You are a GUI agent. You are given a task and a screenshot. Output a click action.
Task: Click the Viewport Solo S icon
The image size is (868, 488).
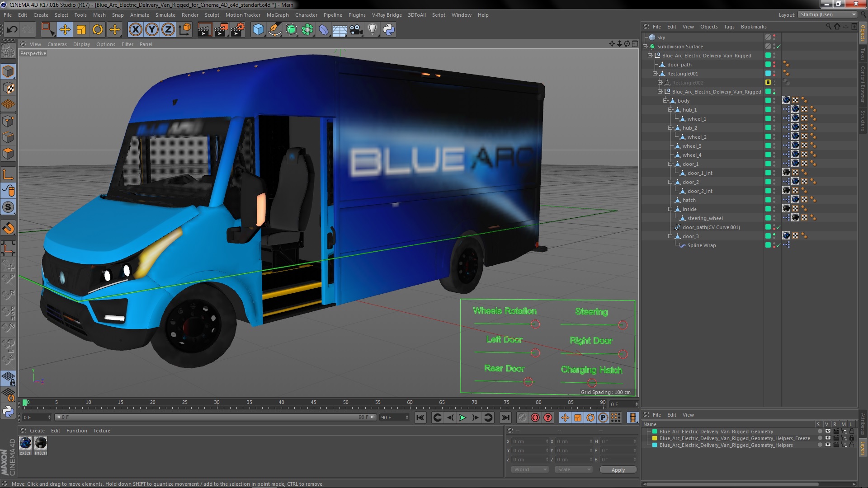8,207
